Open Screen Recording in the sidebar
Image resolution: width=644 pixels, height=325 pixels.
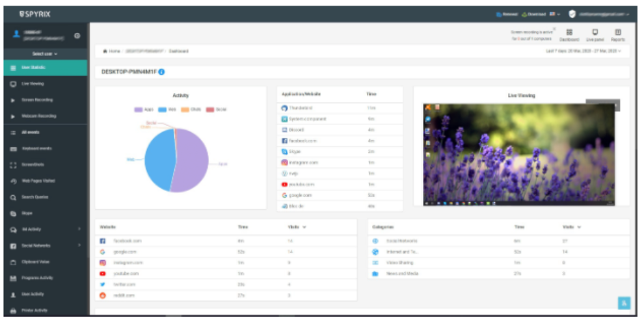[x=36, y=100]
